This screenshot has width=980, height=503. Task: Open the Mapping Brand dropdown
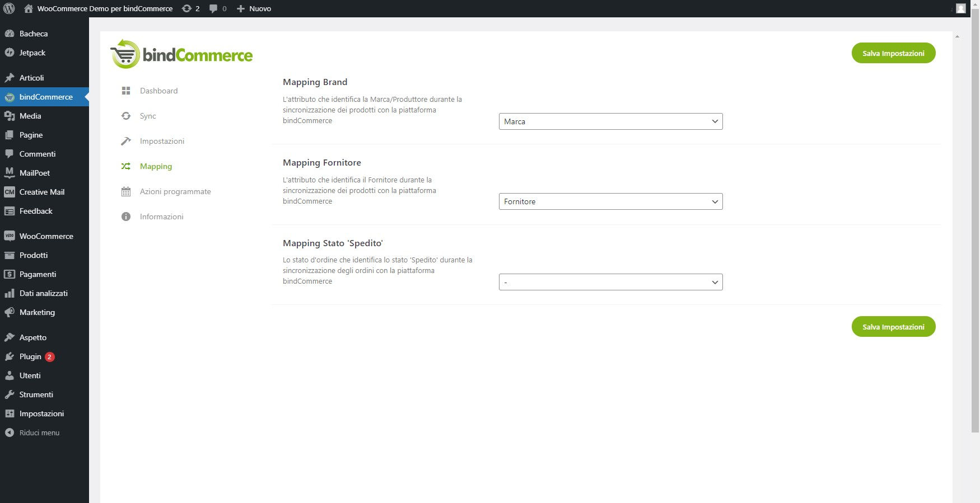(610, 121)
